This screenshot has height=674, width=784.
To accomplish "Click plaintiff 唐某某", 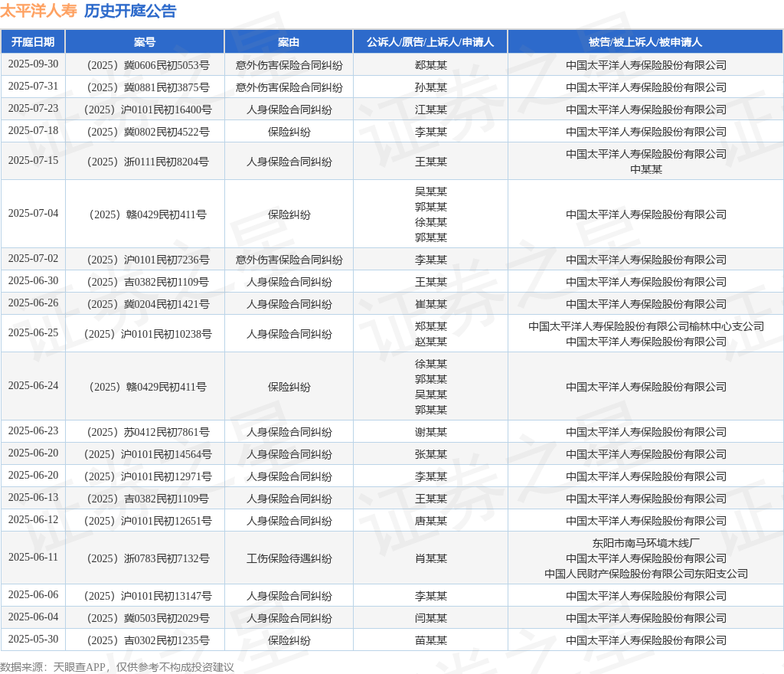I will click(430, 521).
